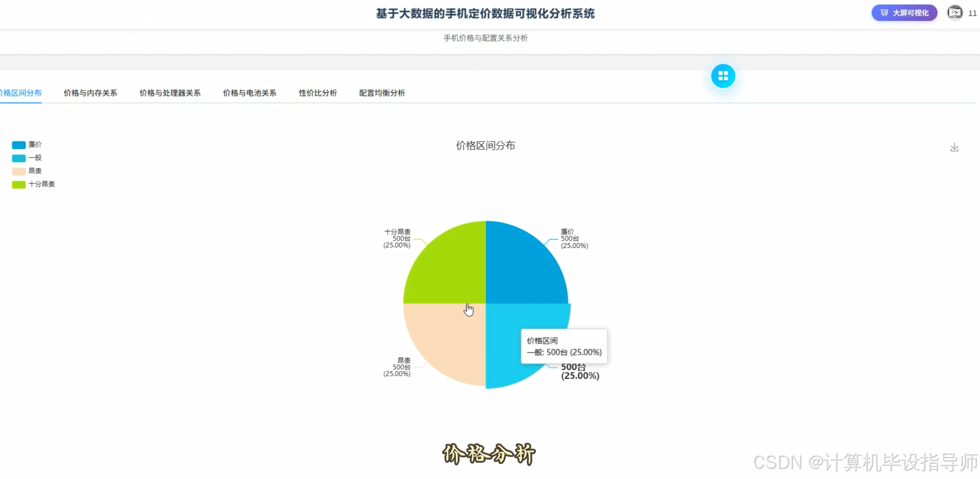Open the grid menu via the blue circular icon

click(723, 76)
